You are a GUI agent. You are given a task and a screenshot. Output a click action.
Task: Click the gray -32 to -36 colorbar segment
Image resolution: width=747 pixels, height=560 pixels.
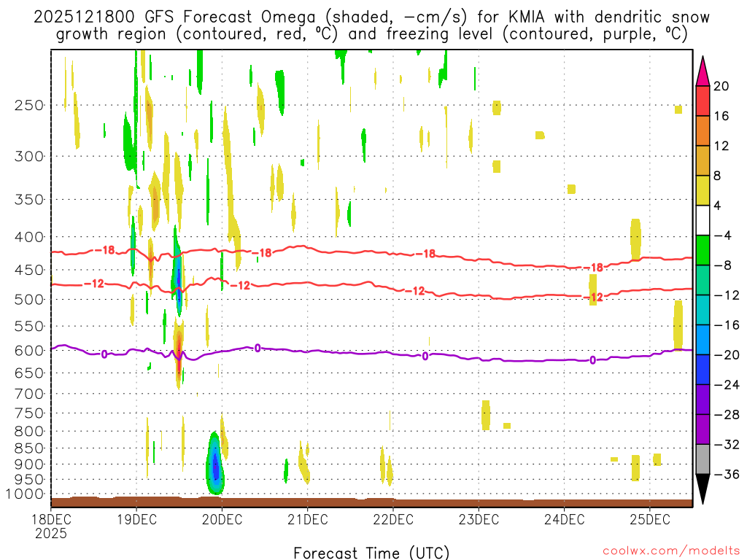(703, 459)
